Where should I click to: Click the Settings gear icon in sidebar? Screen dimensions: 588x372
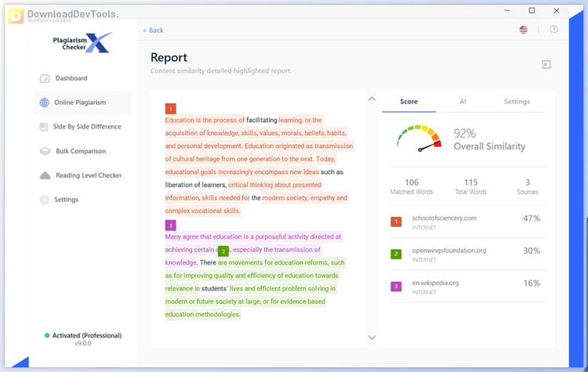tap(44, 200)
